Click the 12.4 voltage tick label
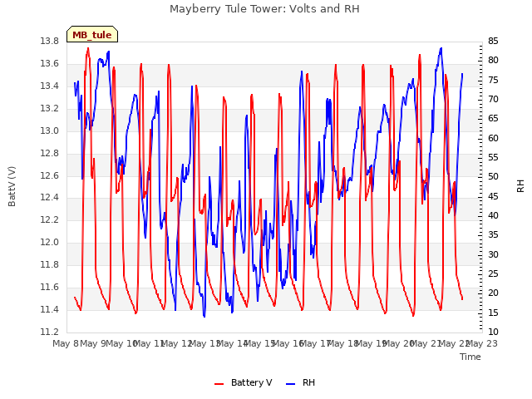 click(50, 198)
